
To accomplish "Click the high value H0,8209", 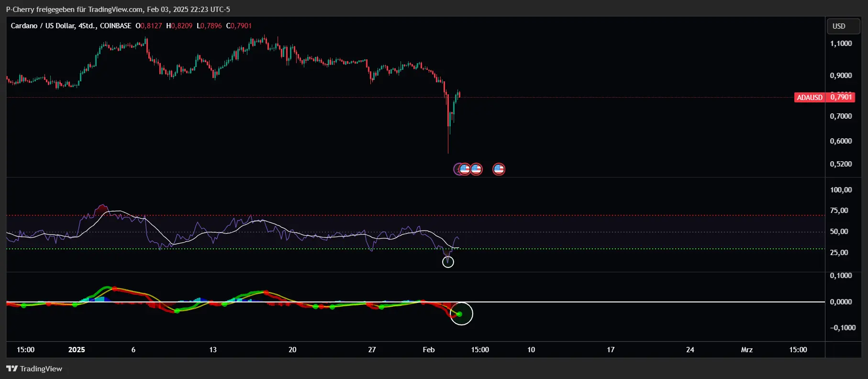I will pos(179,26).
